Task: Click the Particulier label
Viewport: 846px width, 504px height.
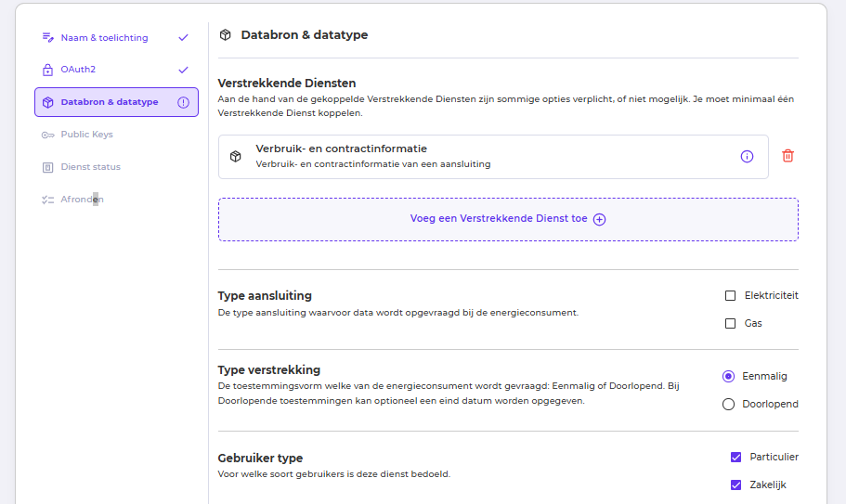Action: tap(774, 457)
